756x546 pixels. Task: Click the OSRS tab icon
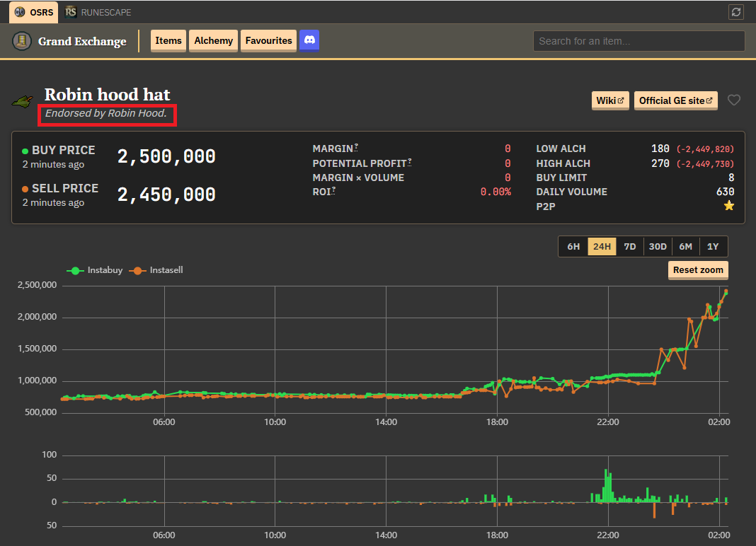(x=20, y=12)
